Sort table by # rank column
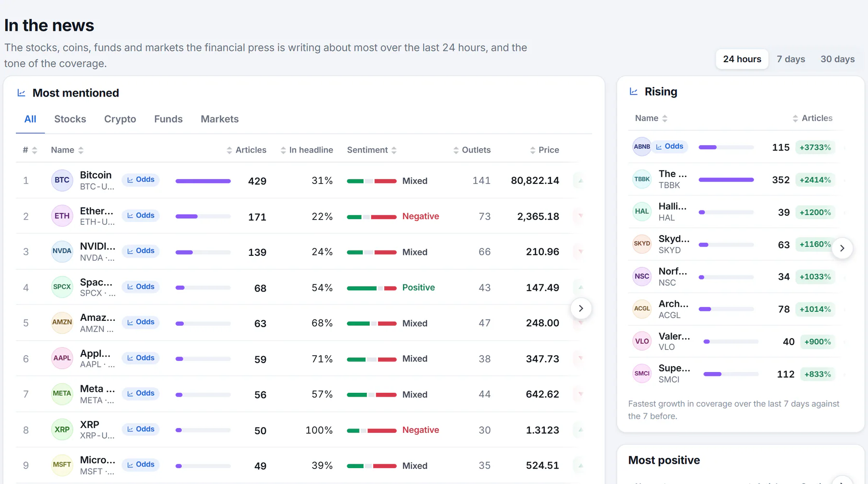Viewport: 868px width, 484px height. 30,150
